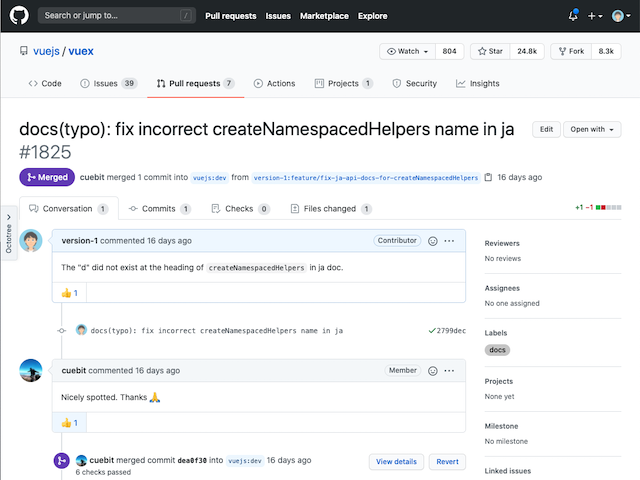Image resolution: width=640 pixels, height=480 pixels.
Task: Open the purple merge event icon
Action: click(x=62, y=461)
